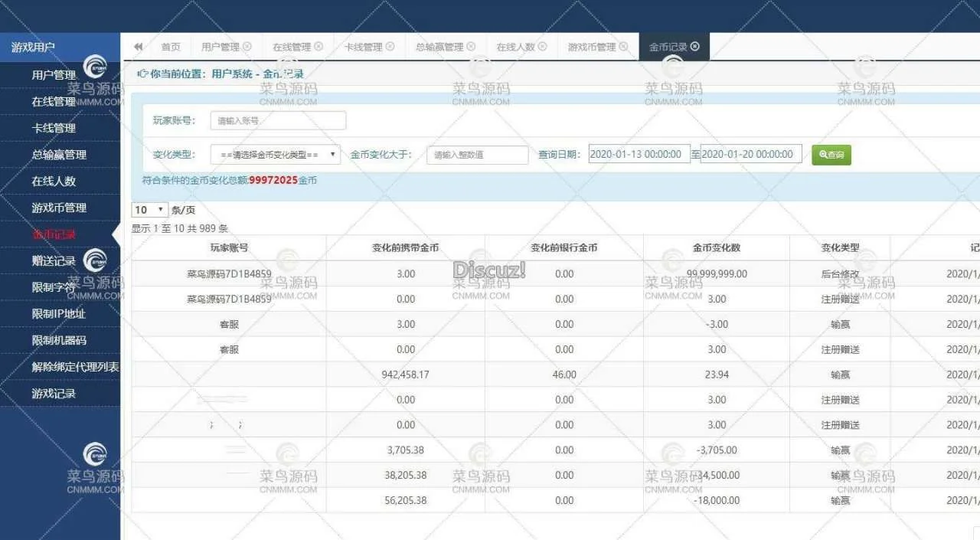Click the end date field 2020-01-20
Viewport: 980px width, 540px height.
(x=750, y=154)
